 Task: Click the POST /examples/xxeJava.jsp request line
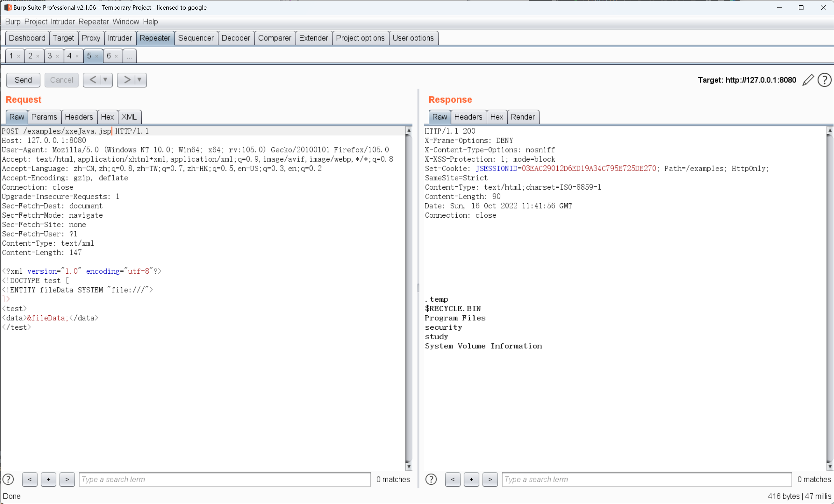pos(75,131)
